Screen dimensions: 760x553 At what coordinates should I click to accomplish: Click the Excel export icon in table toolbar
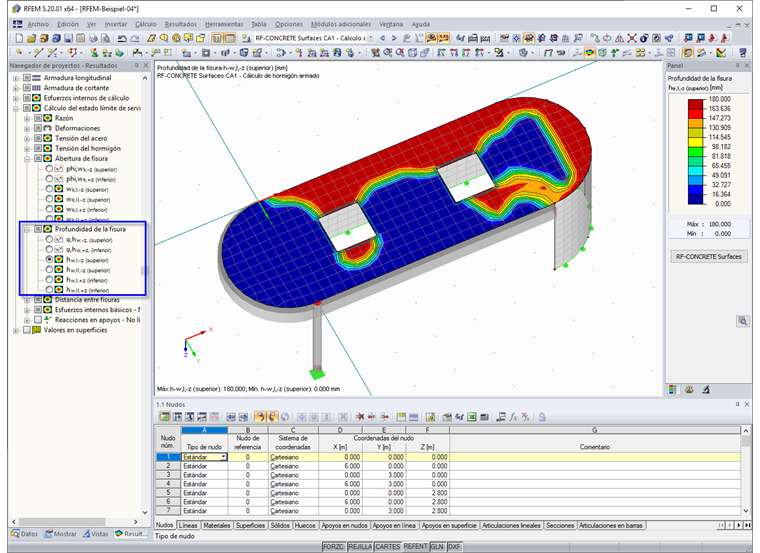(x=472, y=417)
